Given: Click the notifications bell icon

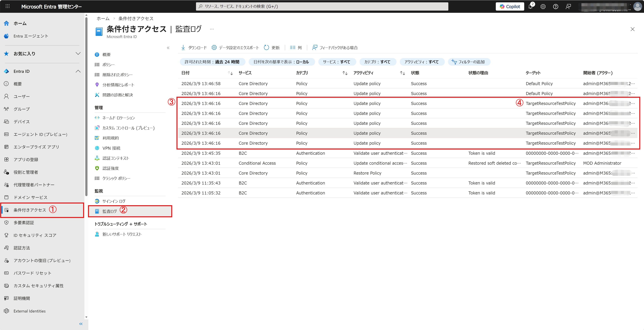Looking at the screenshot, I should (530, 7).
